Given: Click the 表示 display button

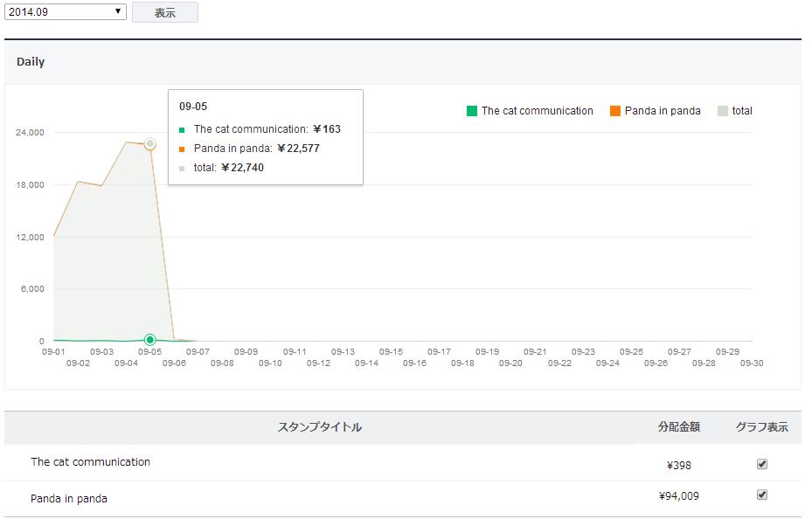Looking at the screenshot, I should 164,12.
